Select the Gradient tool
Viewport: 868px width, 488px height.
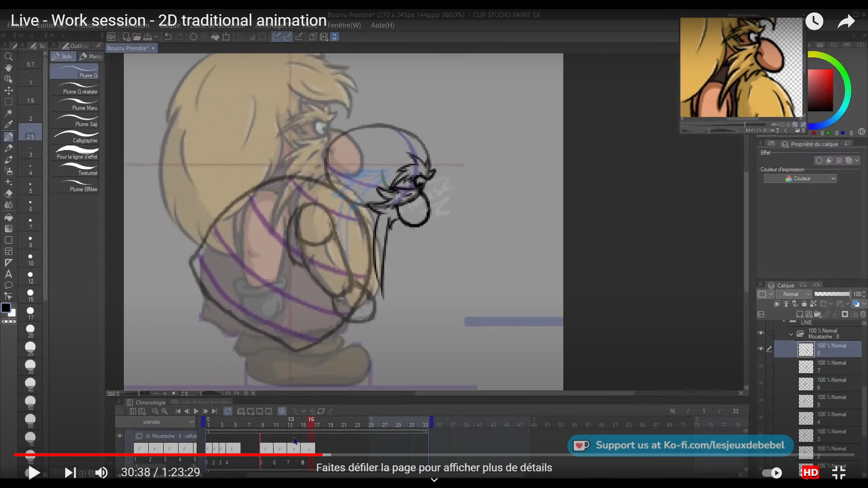pos(8,229)
